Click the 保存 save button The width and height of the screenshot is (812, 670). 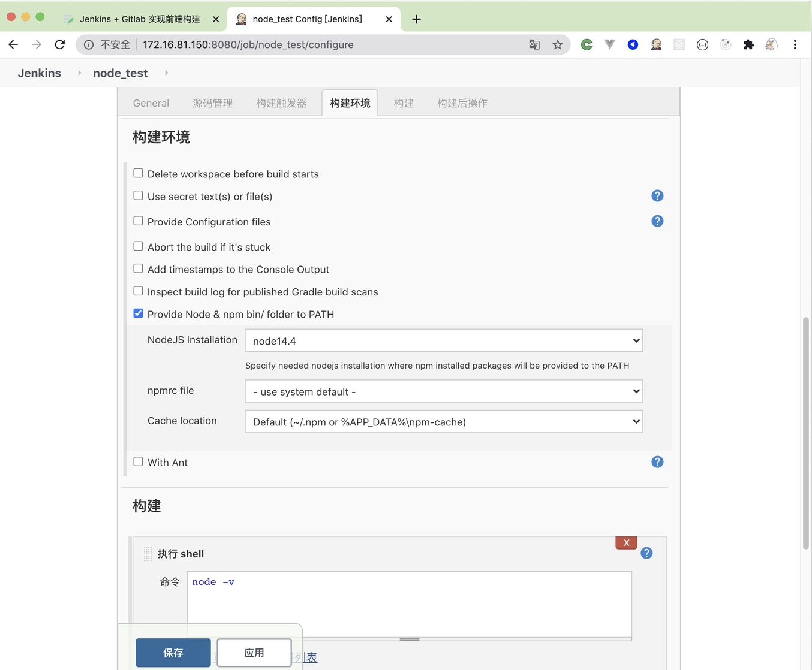(173, 653)
